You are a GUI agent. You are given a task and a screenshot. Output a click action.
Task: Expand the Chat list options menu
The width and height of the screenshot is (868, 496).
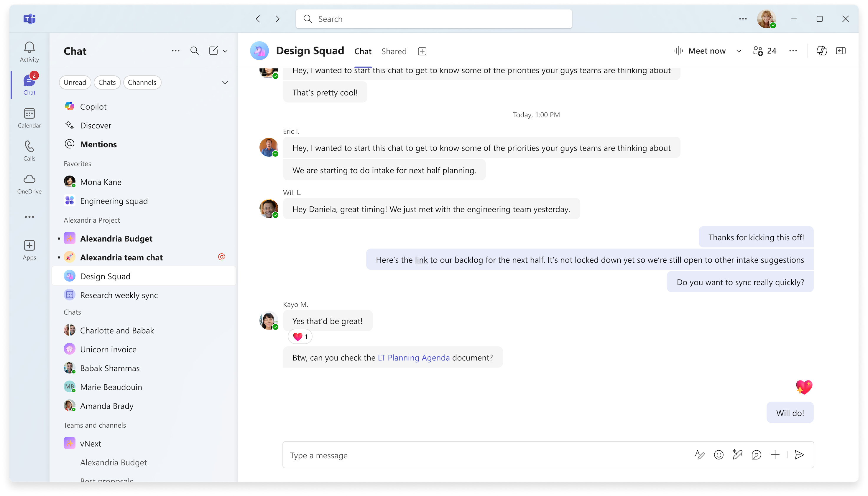175,51
